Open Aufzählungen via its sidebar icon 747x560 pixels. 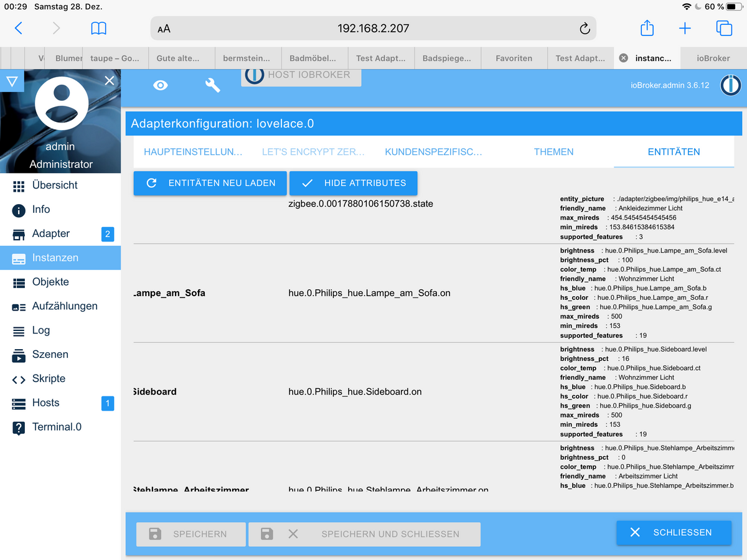point(19,307)
